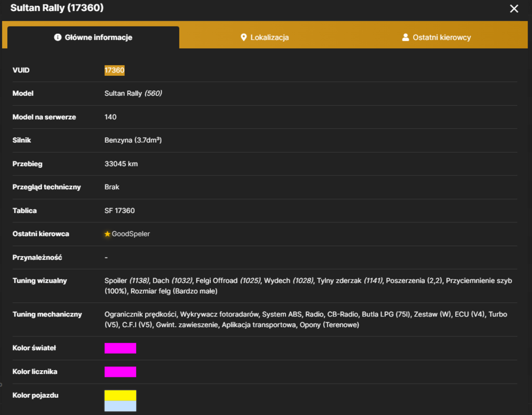Click the Tuning mechaniczny parts list
The height and width of the screenshot is (415, 532).
point(306,319)
